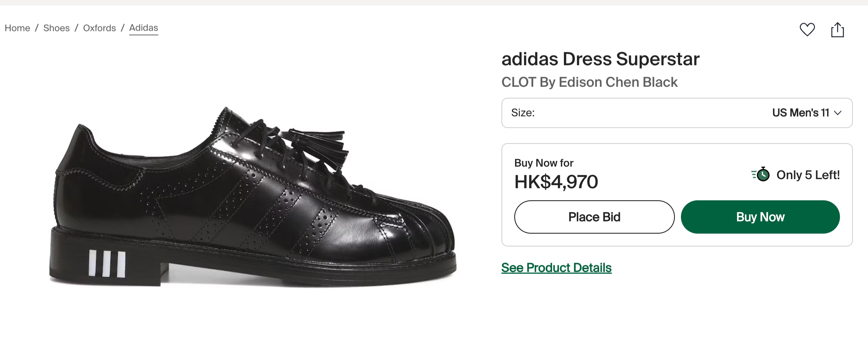Select the underlined Adidas breadcrumb

pyautogui.click(x=144, y=28)
